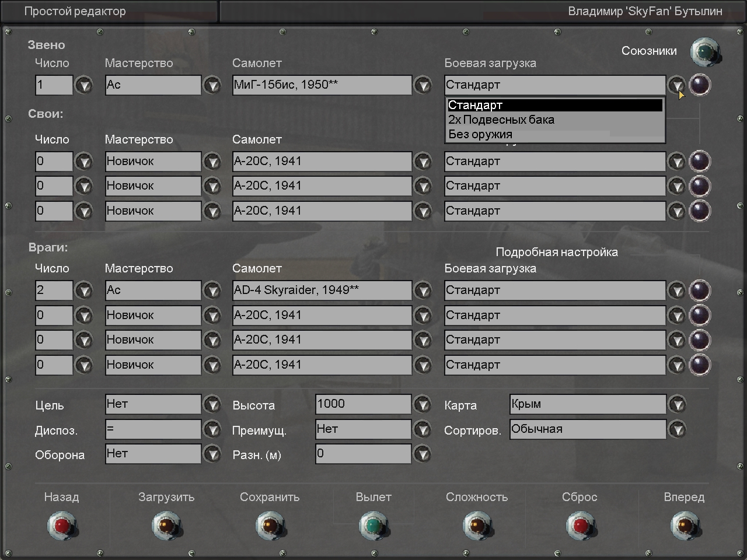Image resolution: width=747 pixels, height=560 pixels.
Task: Click the round arming knob in the second Свои row
Action: coord(700,186)
